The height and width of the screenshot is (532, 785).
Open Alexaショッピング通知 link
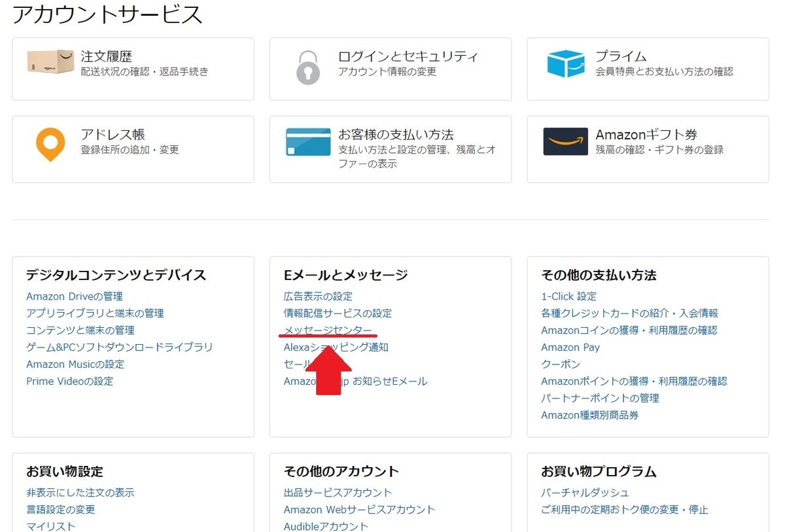point(336,347)
